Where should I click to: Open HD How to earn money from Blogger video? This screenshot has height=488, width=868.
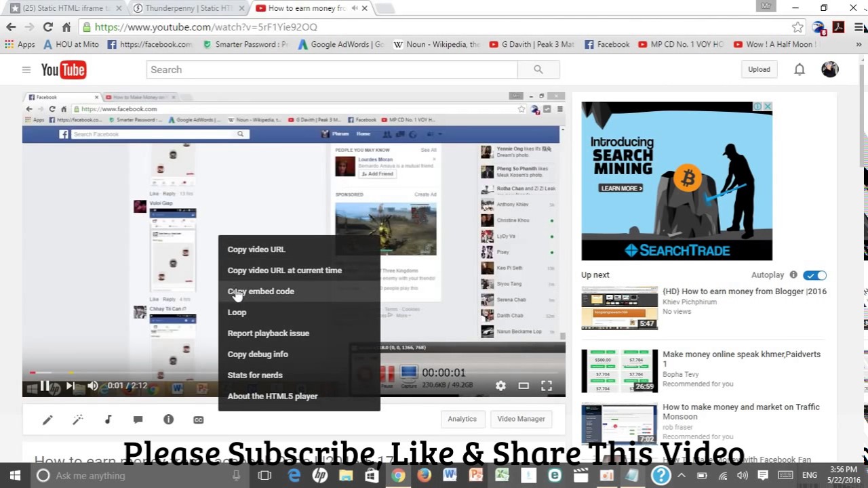(744, 291)
